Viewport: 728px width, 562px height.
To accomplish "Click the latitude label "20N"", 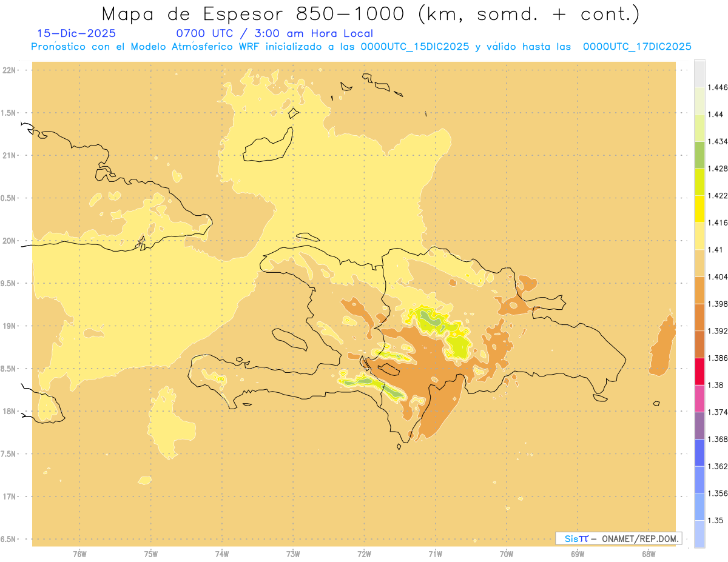I will 8,241.
